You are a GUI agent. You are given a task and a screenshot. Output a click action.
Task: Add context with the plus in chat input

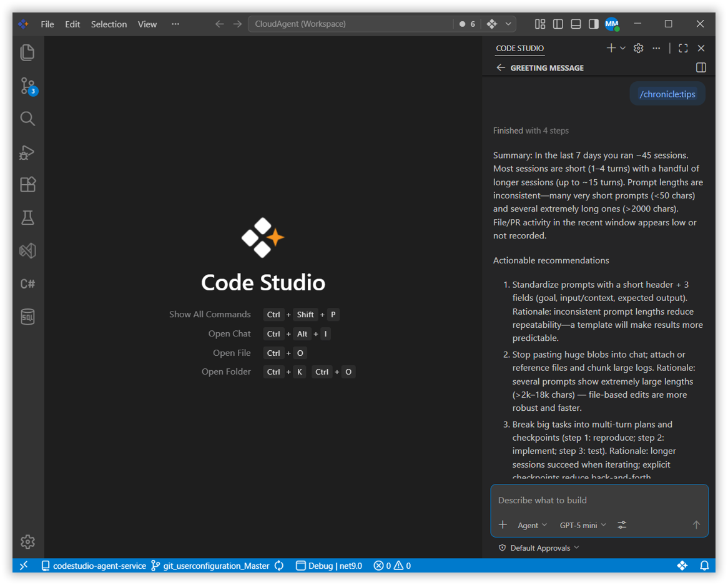(x=503, y=524)
